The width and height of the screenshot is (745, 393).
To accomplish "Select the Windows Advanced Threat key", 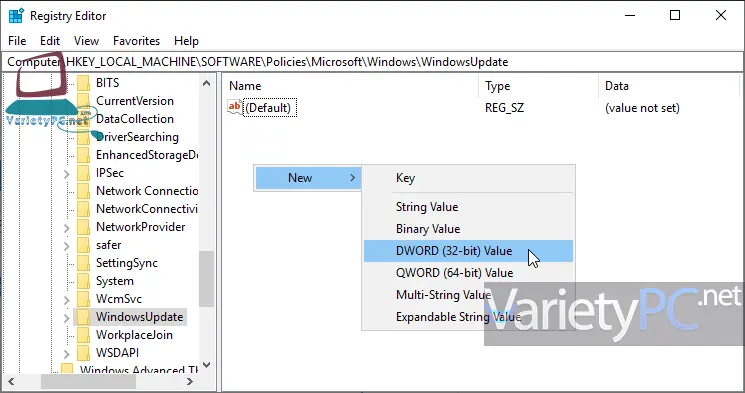I will click(x=139, y=370).
